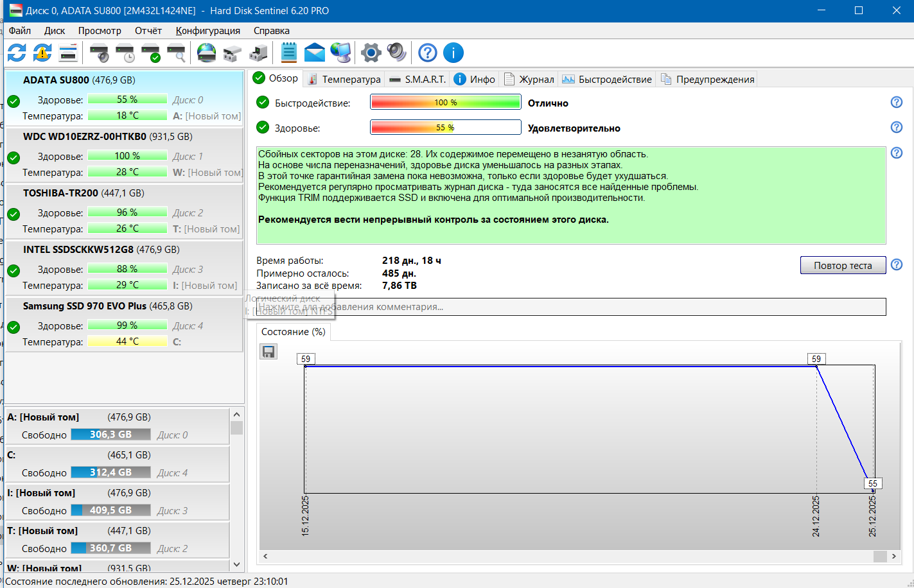Image resolution: width=914 pixels, height=588 pixels.
Task: Click the Здоровье 55 % progress bar
Action: point(445,128)
